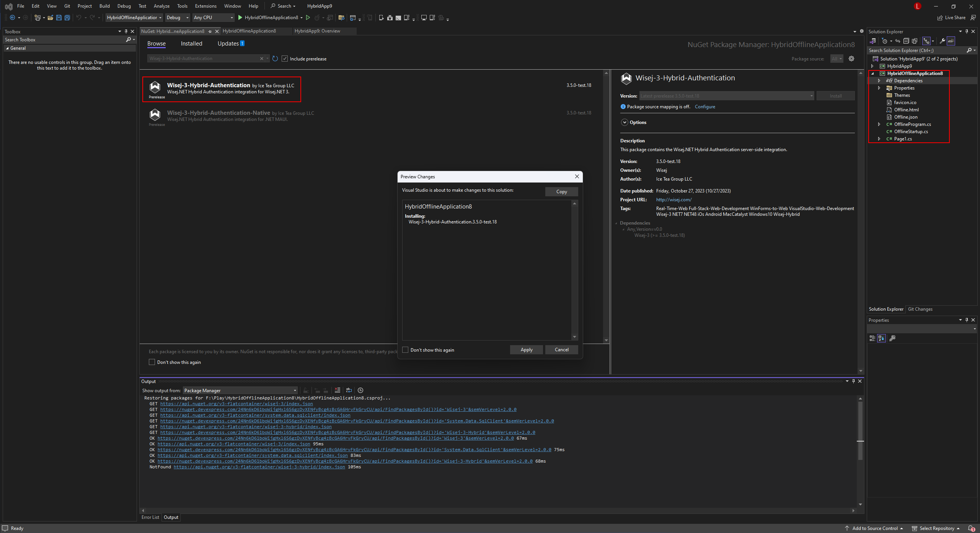
Task: Open the startup project dropdown HybridOfflineApplication
Action: tap(134, 18)
